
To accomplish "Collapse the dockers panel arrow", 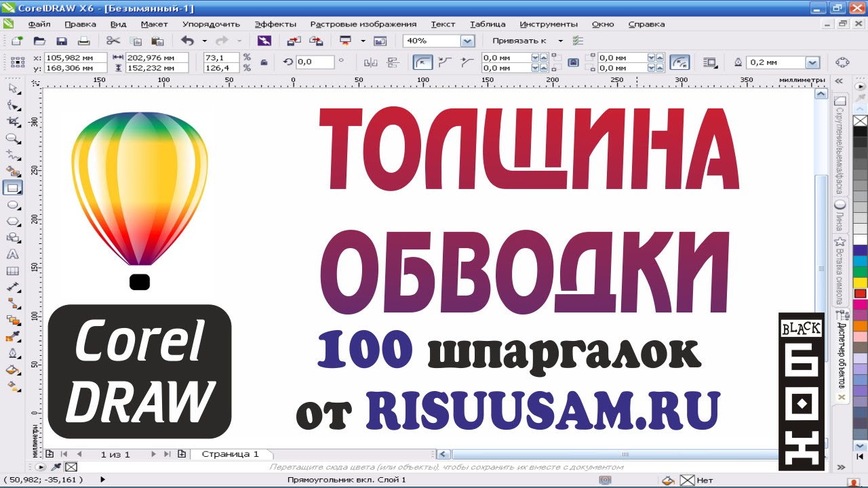I will [x=840, y=81].
